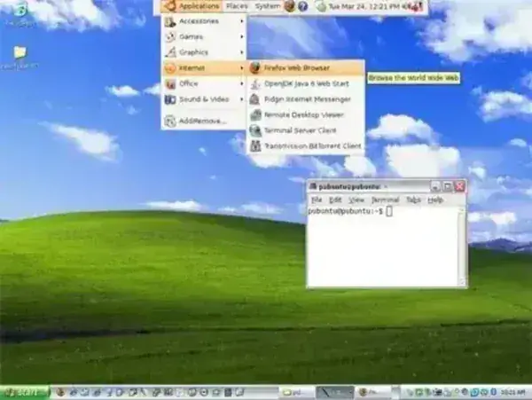This screenshot has height=400, width=532.
Task: Click the terminal command prompt area
Action: pyautogui.click(x=382, y=246)
